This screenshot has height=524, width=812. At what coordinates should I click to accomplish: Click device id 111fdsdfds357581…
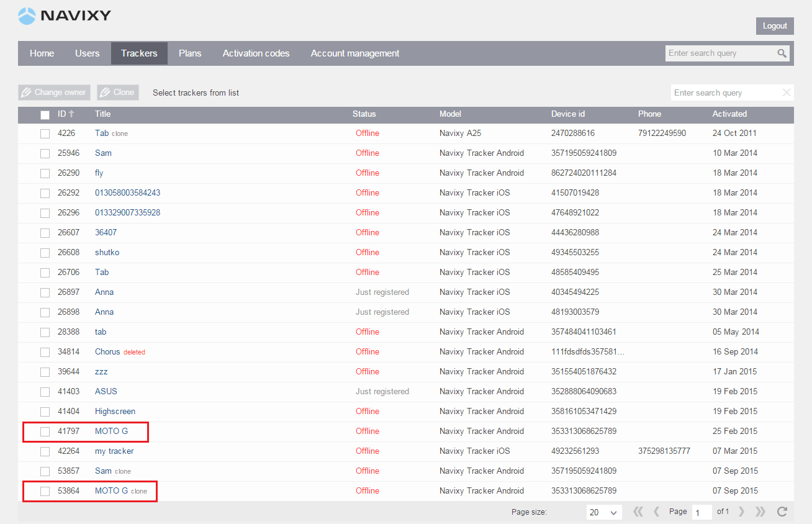coord(588,351)
